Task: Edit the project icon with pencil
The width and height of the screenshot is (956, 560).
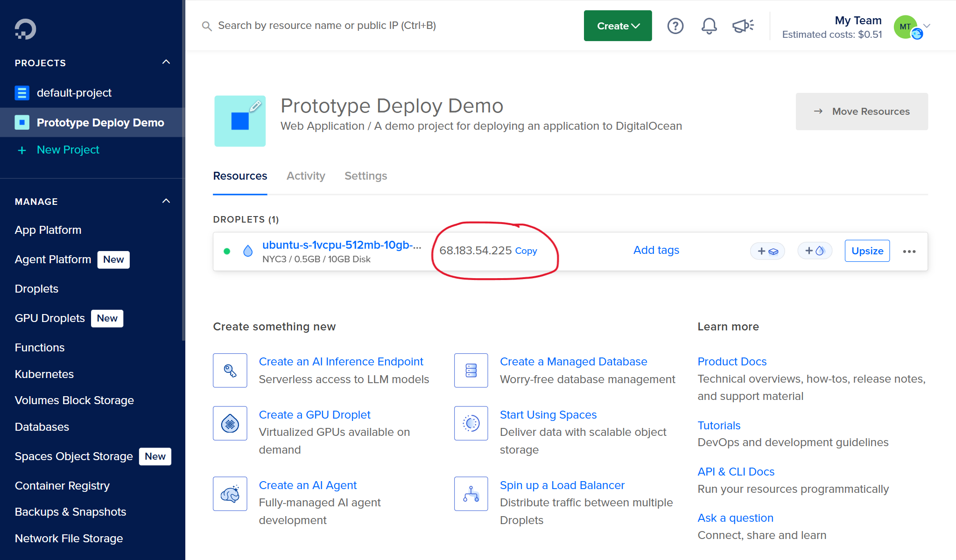Action: pyautogui.click(x=255, y=106)
